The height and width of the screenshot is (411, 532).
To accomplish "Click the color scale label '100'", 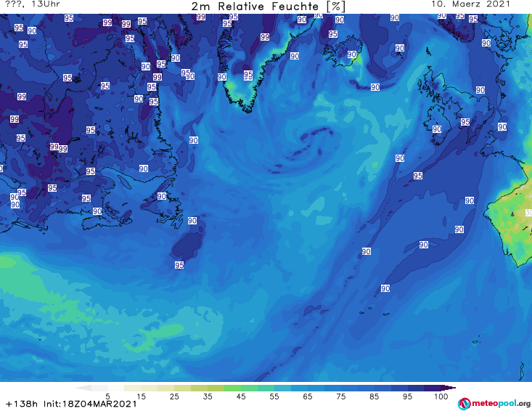I will pos(441,396).
